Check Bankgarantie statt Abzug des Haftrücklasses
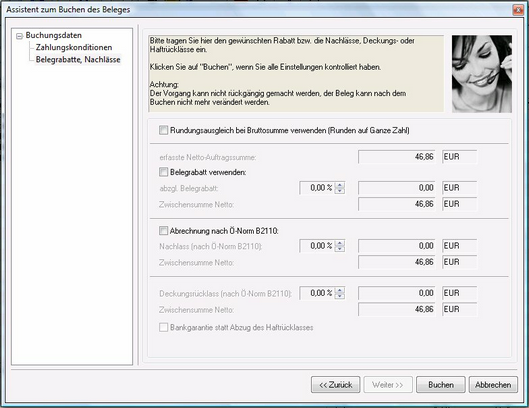 pyautogui.click(x=163, y=327)
